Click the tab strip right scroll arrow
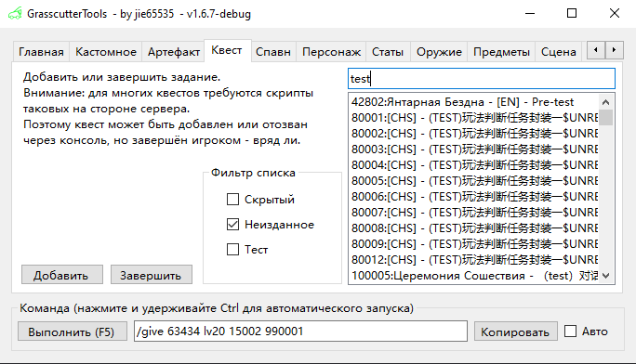The image size is (636, 364). (614, 50)
